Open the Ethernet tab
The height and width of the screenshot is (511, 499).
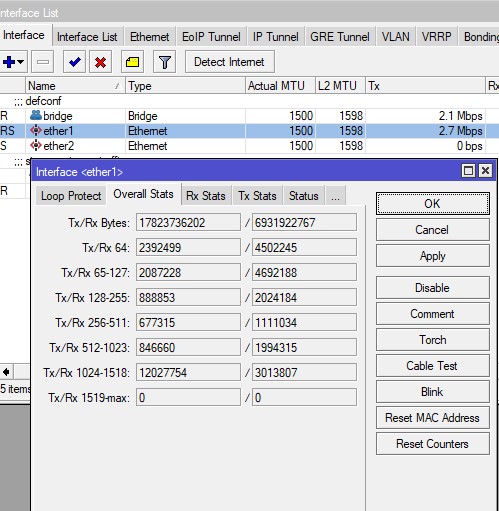click(150, 37)
